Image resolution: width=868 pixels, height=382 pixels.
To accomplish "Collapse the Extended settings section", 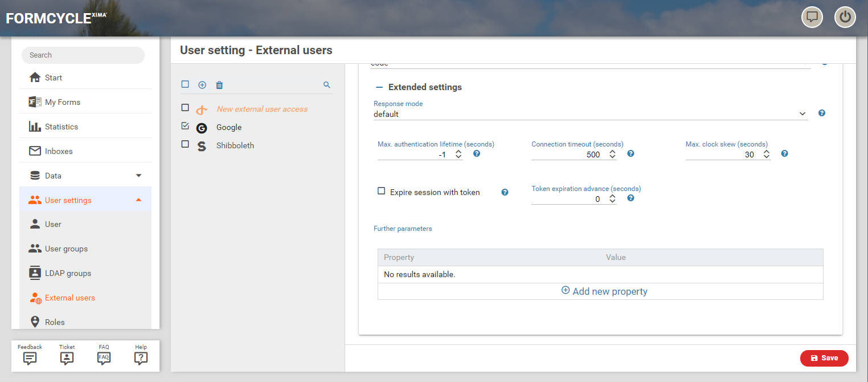I will tap(379, 87).
